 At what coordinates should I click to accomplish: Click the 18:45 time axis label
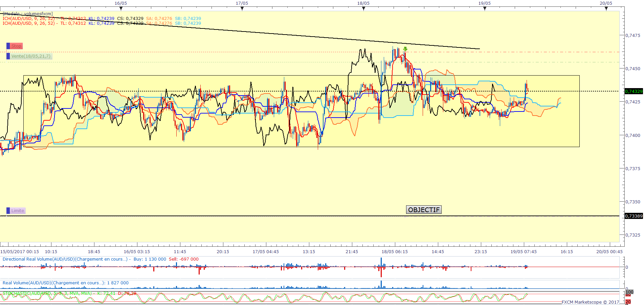click(94, 252)
